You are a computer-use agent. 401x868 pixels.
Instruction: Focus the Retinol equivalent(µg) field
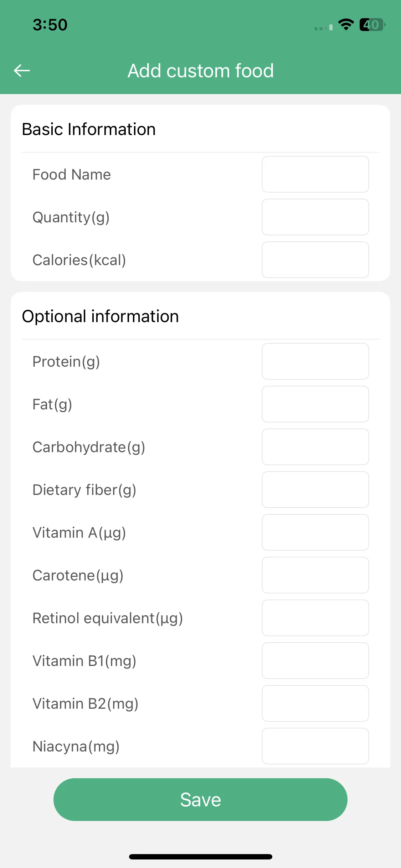pos(315,618)
